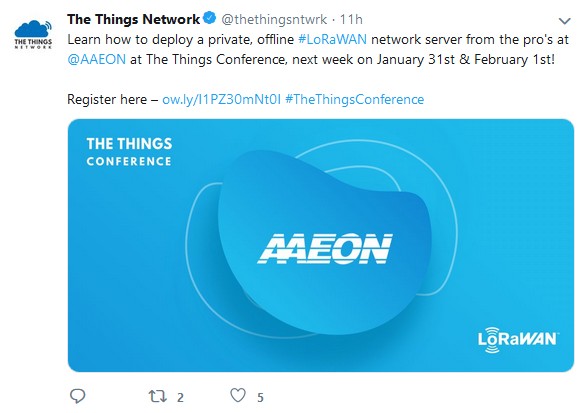Click the LoRaWAN logo in image corner

pyautogui.click(x=518, y=340)
